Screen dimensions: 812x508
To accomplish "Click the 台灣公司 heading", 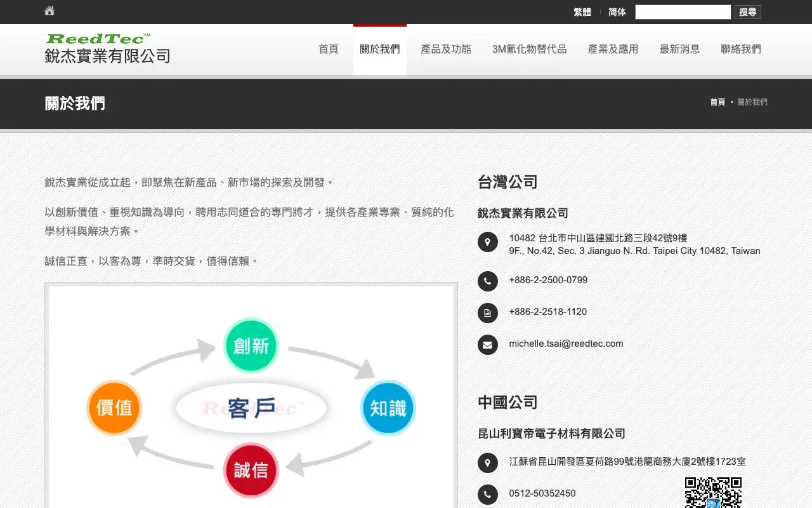I will (x=507, y=182).
